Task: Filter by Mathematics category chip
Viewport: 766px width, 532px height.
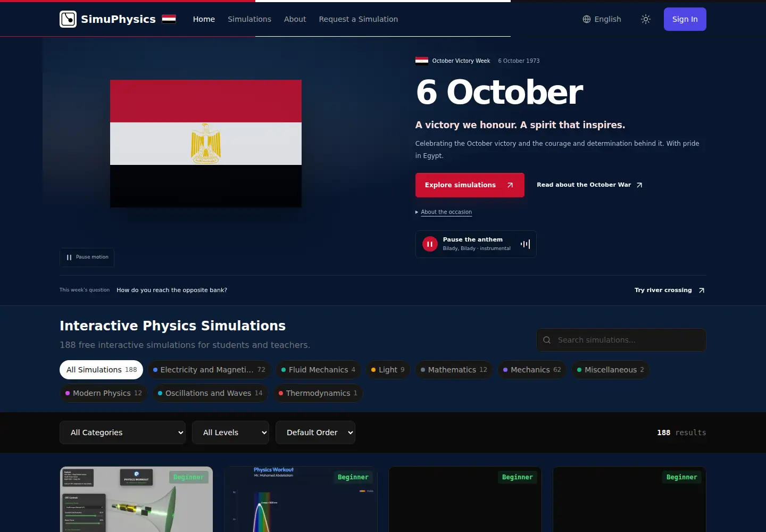Action: pos(454,370)
